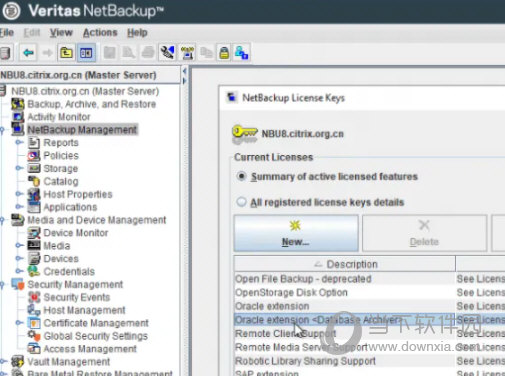Click the Certificate Management icon
505x376 pixels.
tap(34, 323)
